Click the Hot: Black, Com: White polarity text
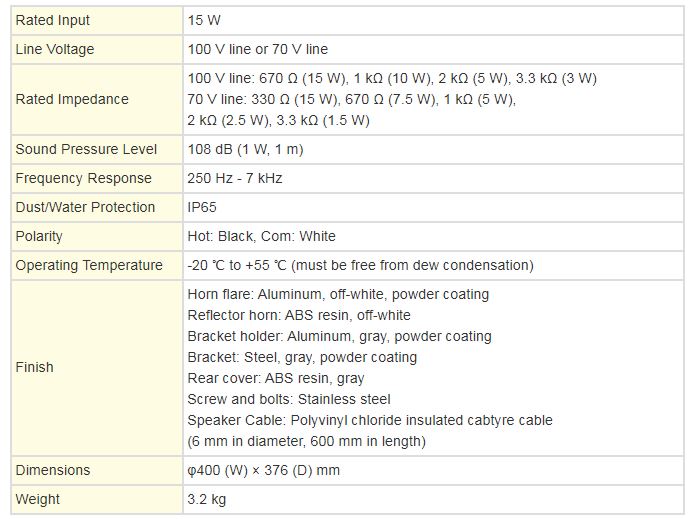Image resolution: width=695 pixels, height=519 pixels. point(262,236)
